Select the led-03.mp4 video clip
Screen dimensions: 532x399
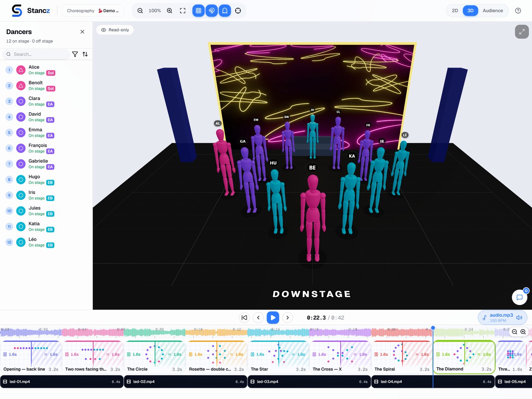(309, 382)
